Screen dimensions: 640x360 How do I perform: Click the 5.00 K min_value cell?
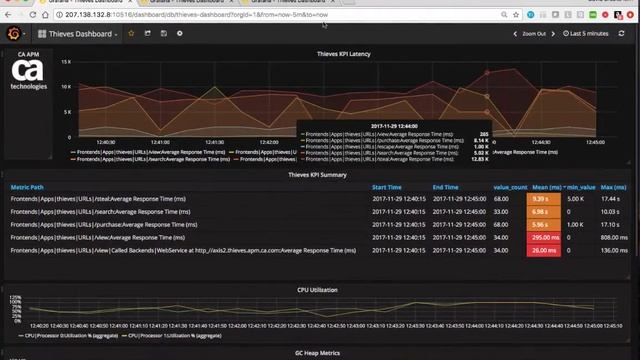576,199
